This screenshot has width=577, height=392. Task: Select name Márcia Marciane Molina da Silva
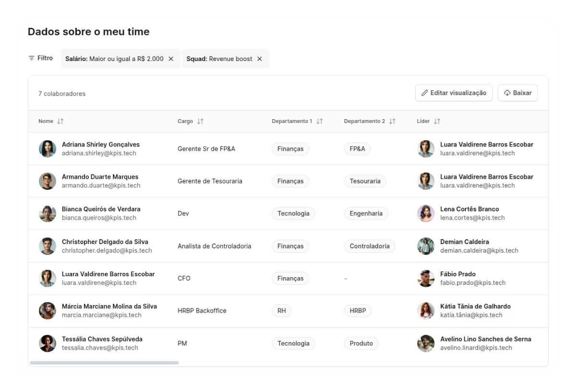[110, 306]
